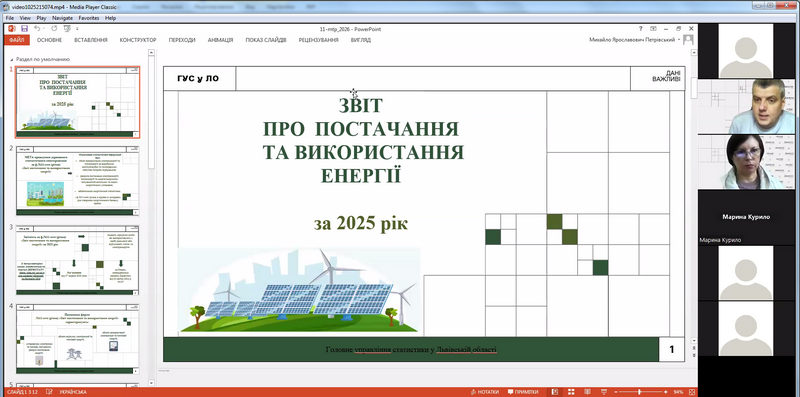Viewport: 800px width, 397px height.
Task: Open the КОНСТРУКТОР ribbon tab
Action: coord(138,40)
